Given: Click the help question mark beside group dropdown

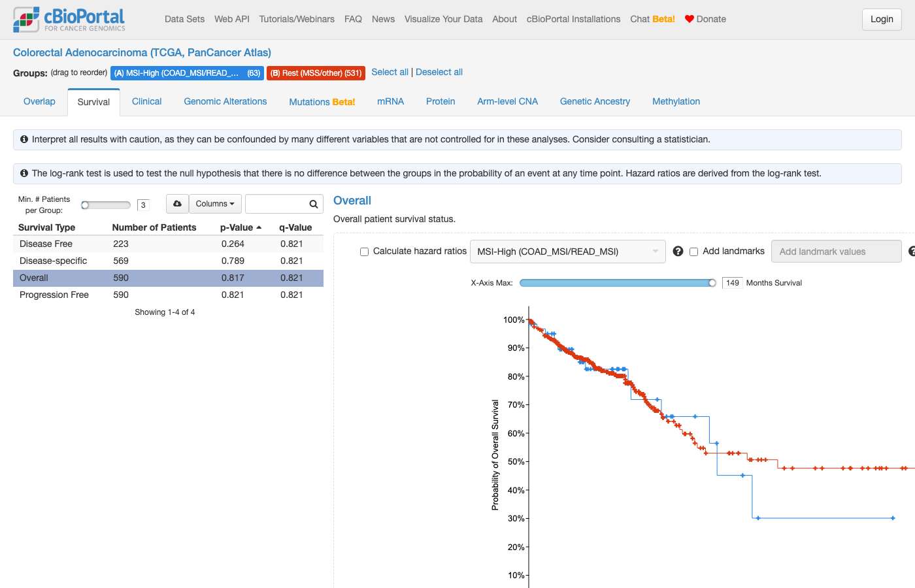Looking at the screenshot, I should [678, 252].
